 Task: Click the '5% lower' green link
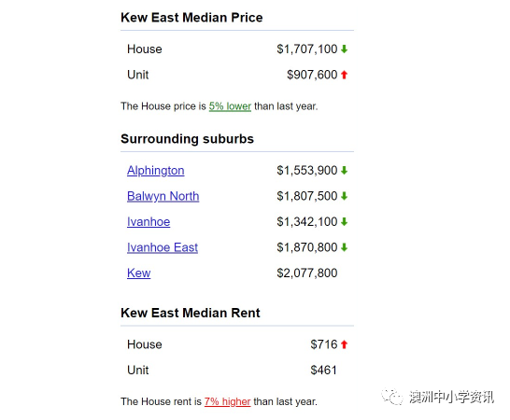click(x=230, y=106)
